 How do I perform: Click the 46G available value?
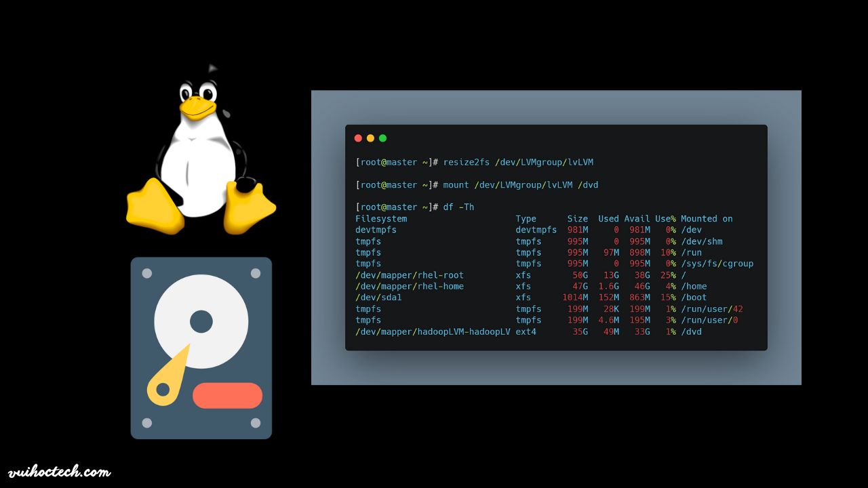point(642,287)
